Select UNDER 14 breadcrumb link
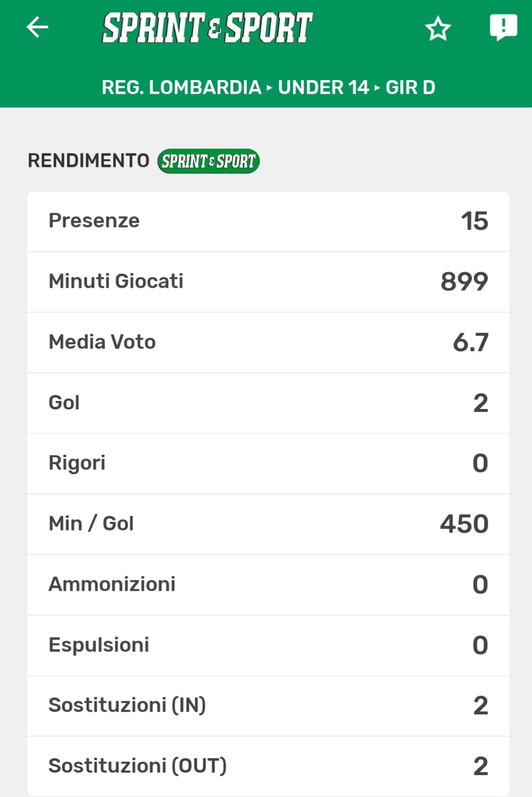 point(323,88)
